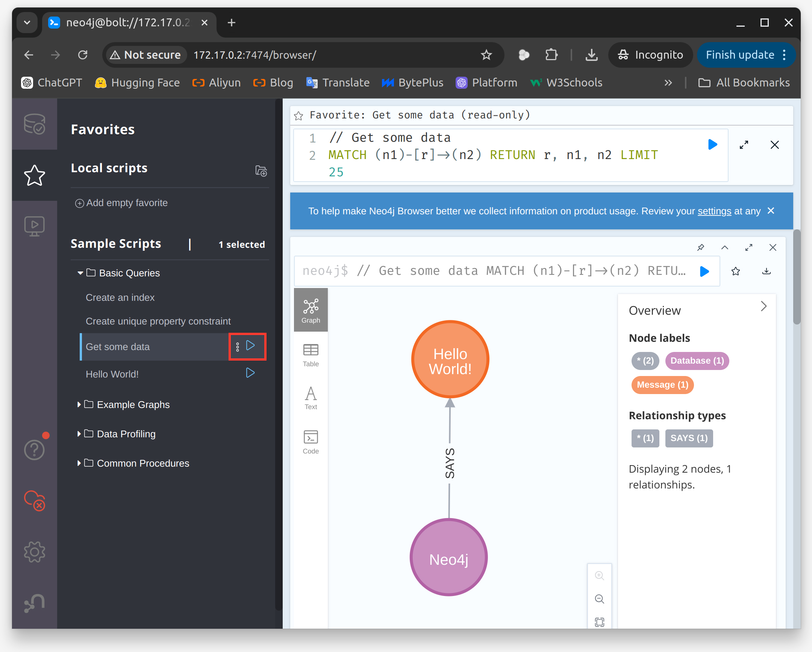Viewport: 812px width, 652px height.
Task: Click the three-dot menu for Get some data
Action: pos(237,347)
